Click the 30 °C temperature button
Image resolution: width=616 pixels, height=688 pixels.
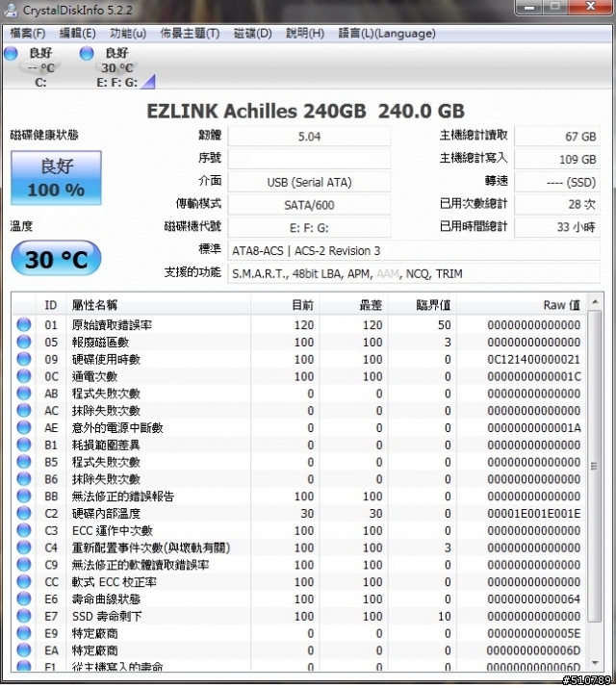tap(56, 259)
